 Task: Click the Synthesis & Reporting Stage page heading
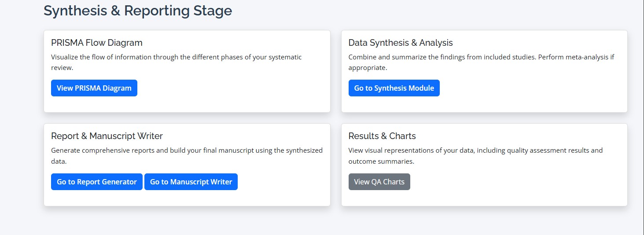point(137,11)
